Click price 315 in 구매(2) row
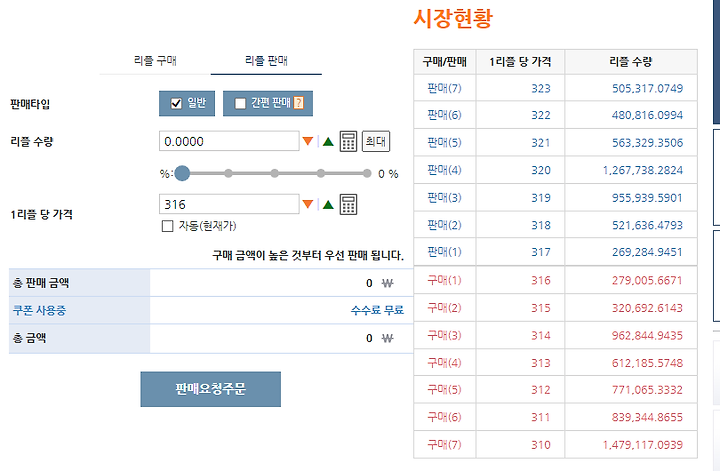The image size is (720, 471). click(540, 308)
